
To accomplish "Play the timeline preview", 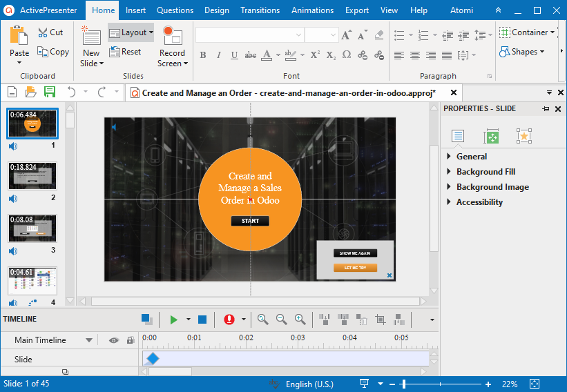I will pos(173,320).
